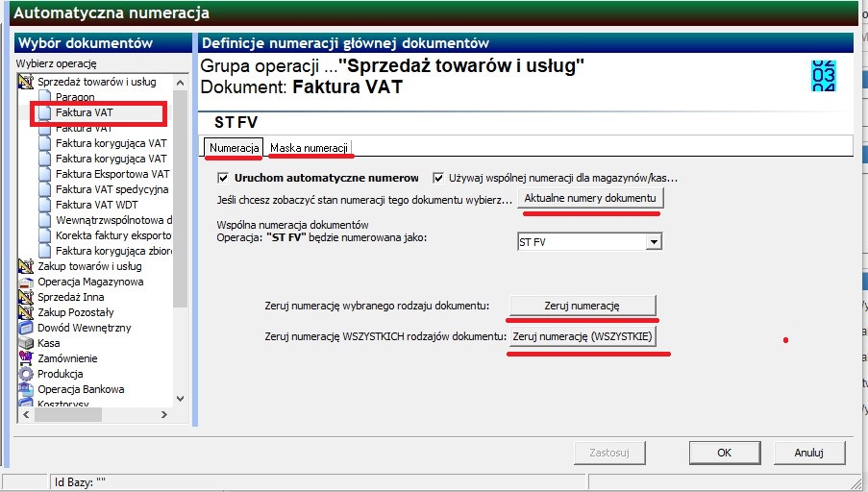
Task: Click the cyan numbering counter icon
Action: (x=824, y=76)
